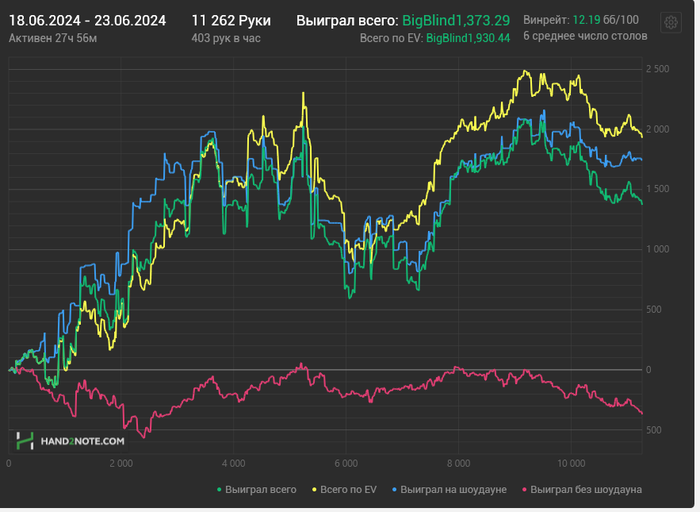700x512 pixels.
Task: Click the 2 000 x-axis label
Action: [121, 463]
